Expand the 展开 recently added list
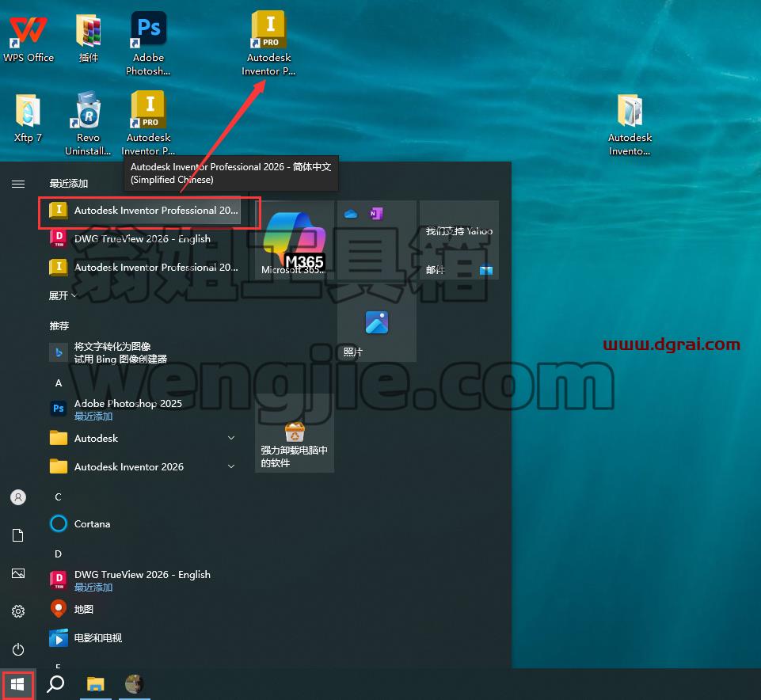The height and width of the screenshot is (700, 761). pyautogui.click(x=62, y=295)
